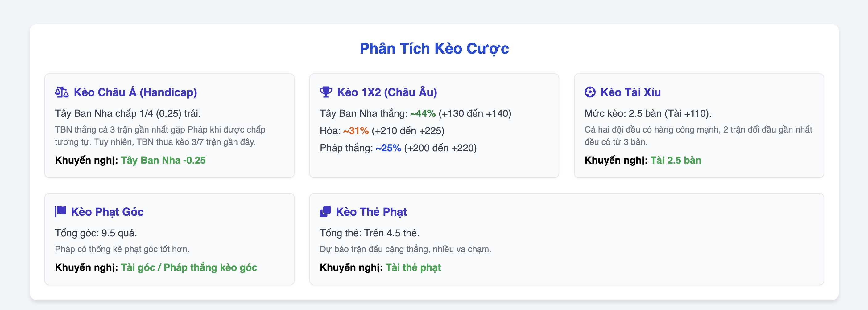Viewport: 868px width, 310px height.
Task: Click the Tài thẻ phạt recommendation
Action: [413, 267]
